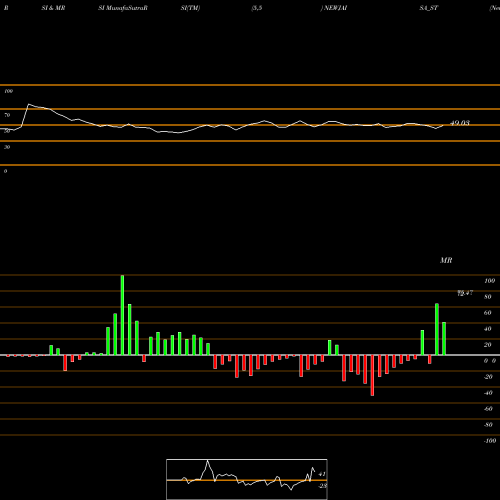Click the '-20' label on MR axis
Image resolution: width=500 pixels, height=500 pixels.
point(488,377)
